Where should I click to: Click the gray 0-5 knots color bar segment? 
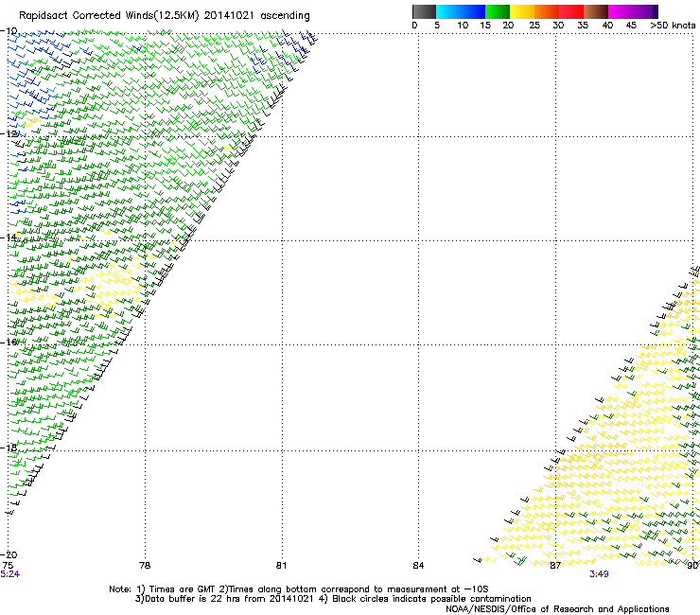(x=424, y=11)
